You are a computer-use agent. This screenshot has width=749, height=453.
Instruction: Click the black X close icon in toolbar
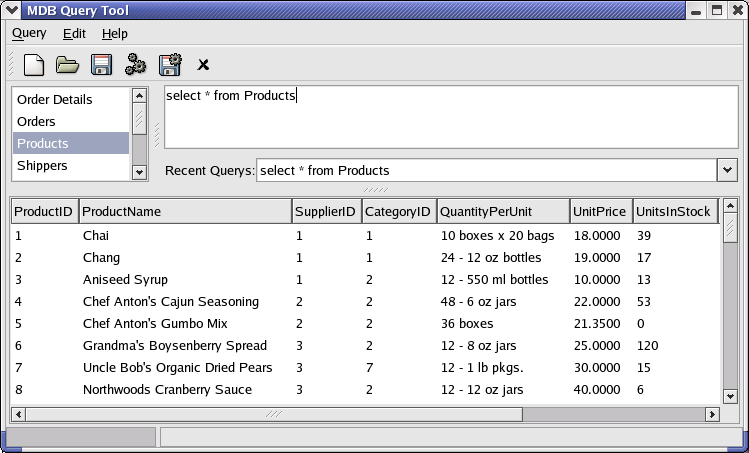point(203,66)
